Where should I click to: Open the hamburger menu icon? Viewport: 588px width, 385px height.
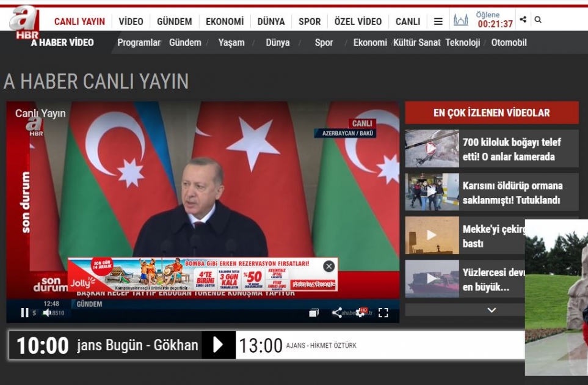(x=438, y=21)
